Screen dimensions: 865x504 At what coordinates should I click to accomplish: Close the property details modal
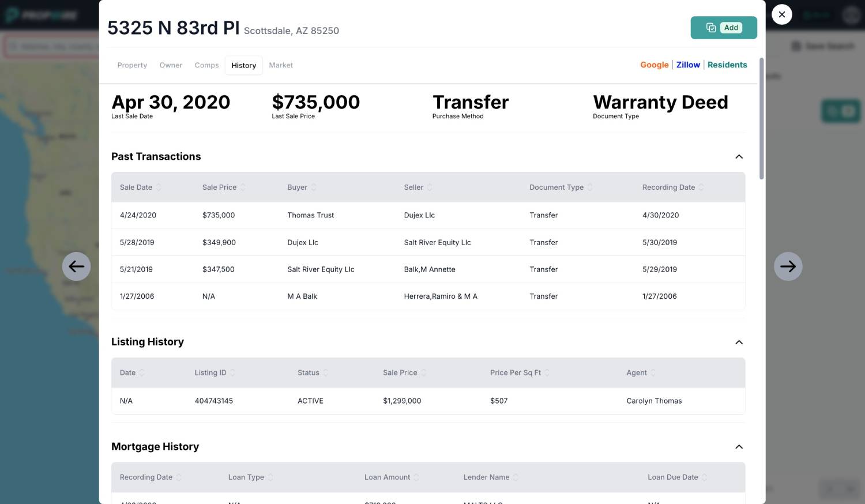781,14
